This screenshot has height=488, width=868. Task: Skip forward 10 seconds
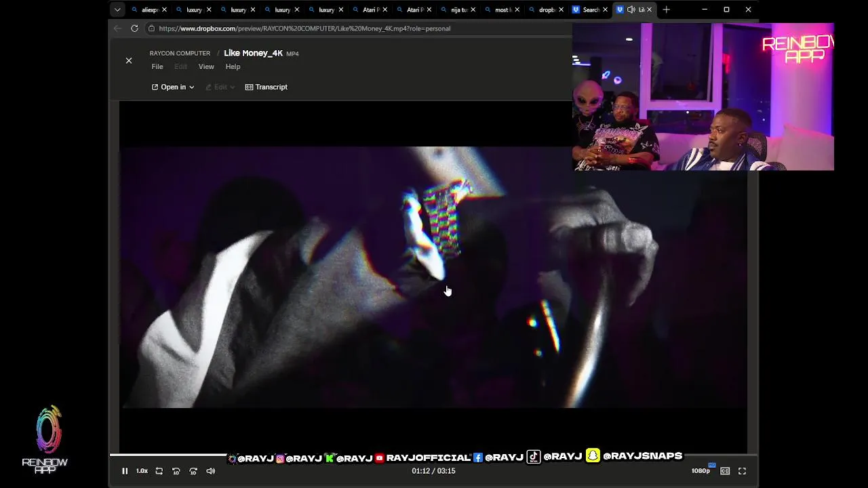193,471
